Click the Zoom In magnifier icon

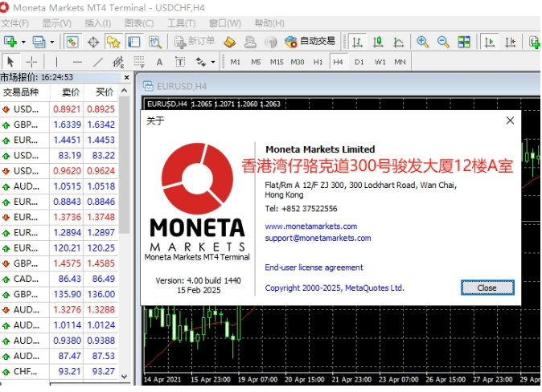(422, 42)
